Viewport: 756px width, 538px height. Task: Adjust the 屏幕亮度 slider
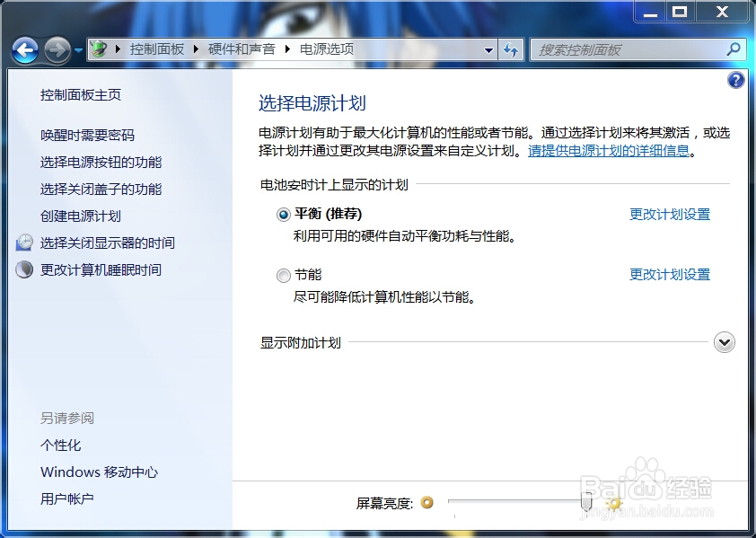(585, 503)
